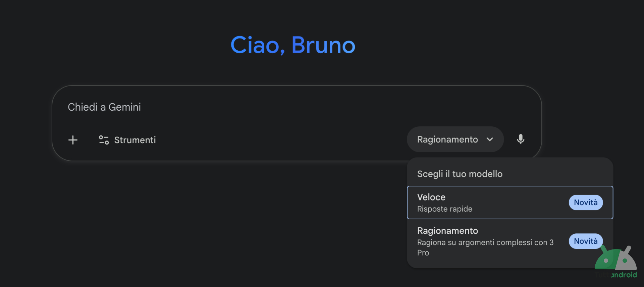Click the Veloce title label
Viewport: 644px width, 287px height.
click(431, 197)
